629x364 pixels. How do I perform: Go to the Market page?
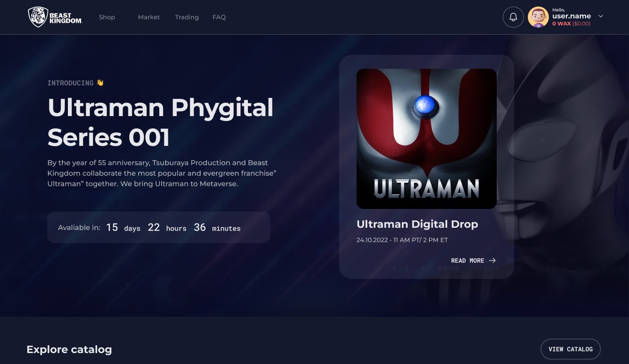click(x=149, y=17)
